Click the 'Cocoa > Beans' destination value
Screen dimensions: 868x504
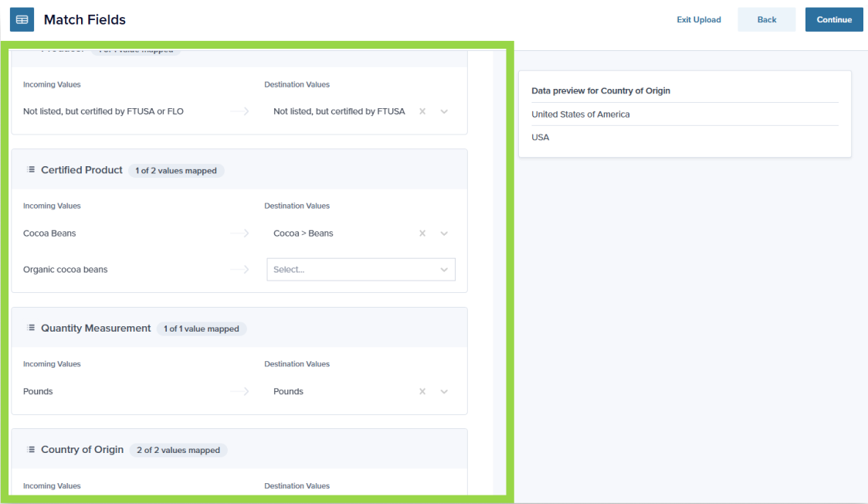[x=303, y=233]
